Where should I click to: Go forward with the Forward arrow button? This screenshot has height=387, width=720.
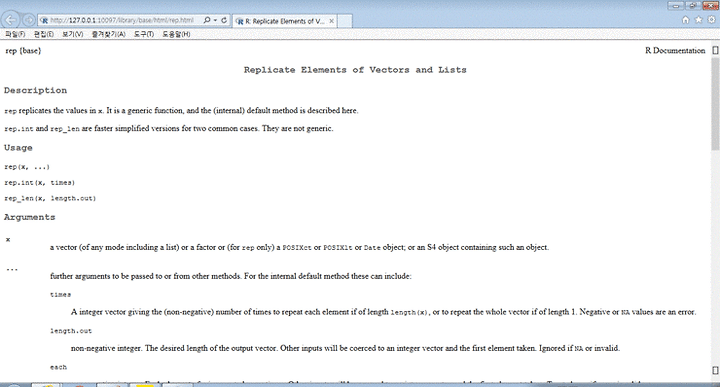[x=28, y=20]
